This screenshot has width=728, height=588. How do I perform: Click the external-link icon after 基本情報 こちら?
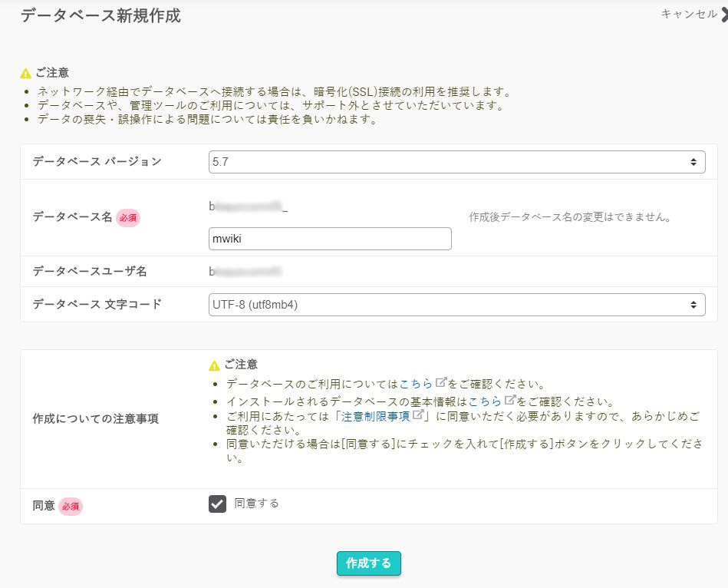[510, 400]
